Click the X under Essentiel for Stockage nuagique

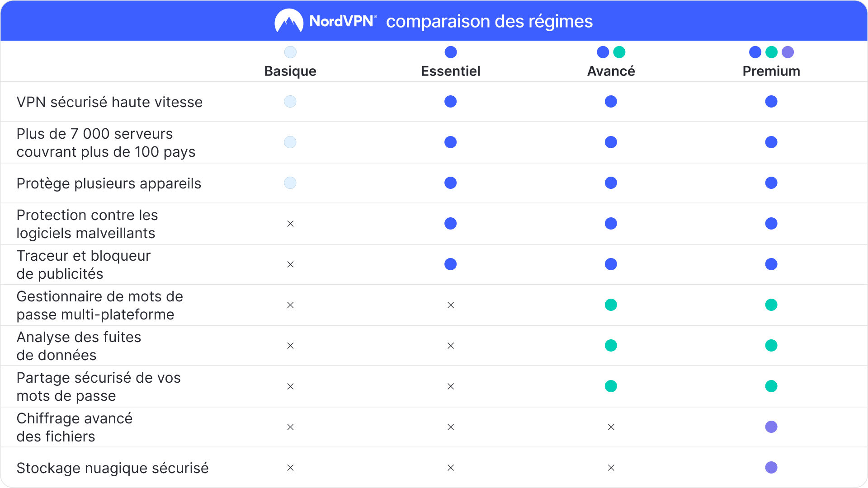[x=451, y=468]
